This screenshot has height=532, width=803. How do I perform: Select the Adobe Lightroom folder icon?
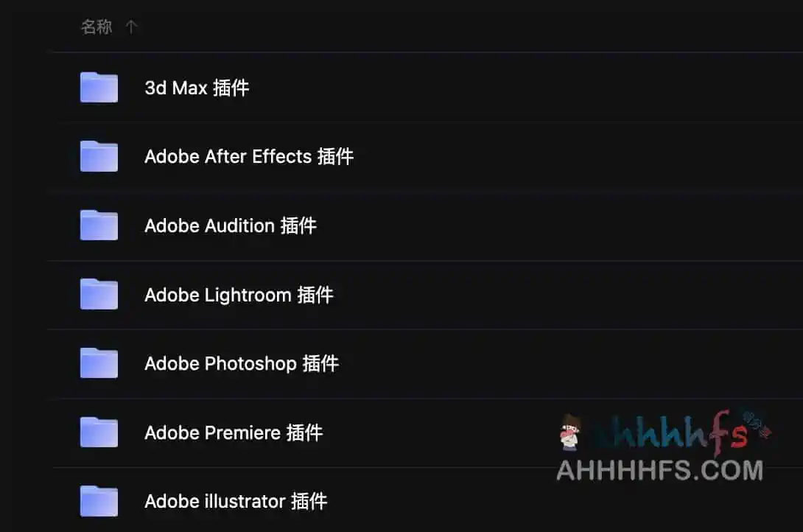99,295
